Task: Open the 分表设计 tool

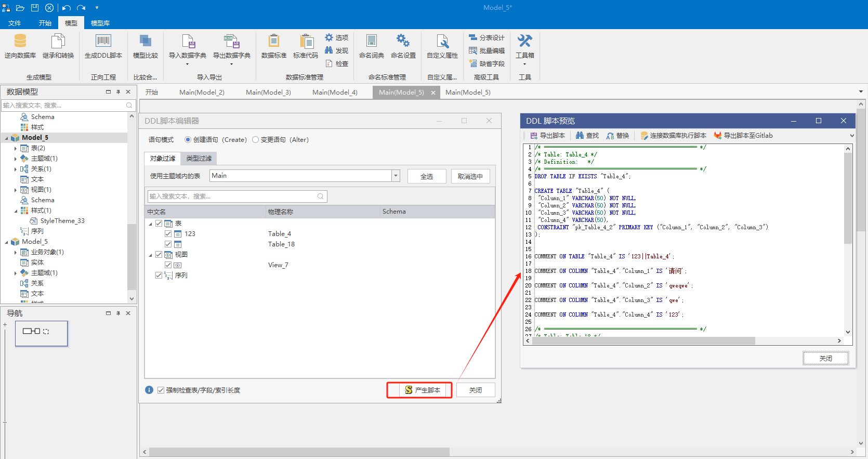Action: (486, 37)
